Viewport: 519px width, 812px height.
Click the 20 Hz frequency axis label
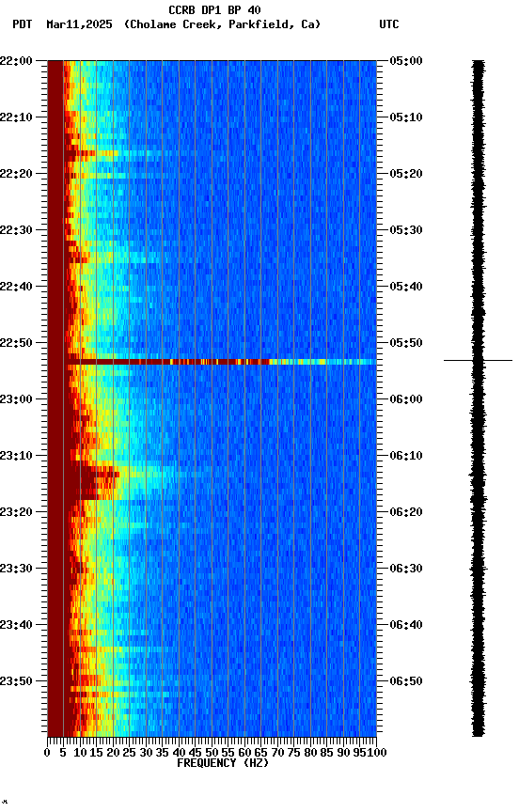(x=113, y=754)
